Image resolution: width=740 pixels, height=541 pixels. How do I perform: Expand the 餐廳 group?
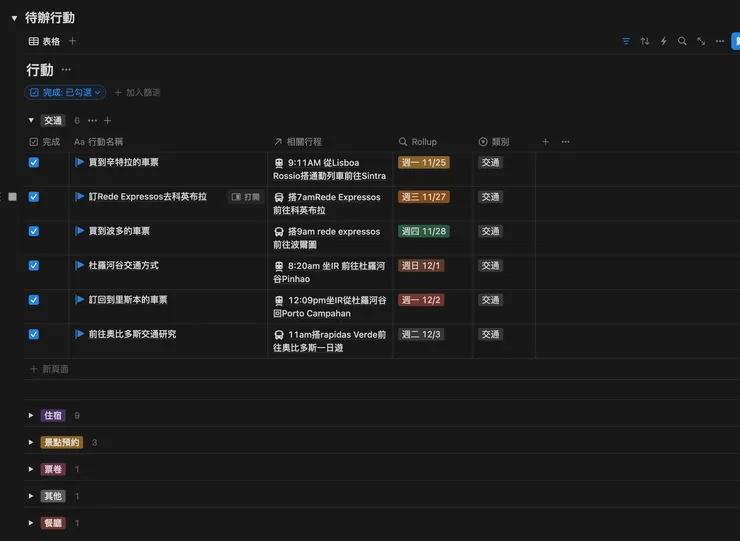tap(31, 523)
